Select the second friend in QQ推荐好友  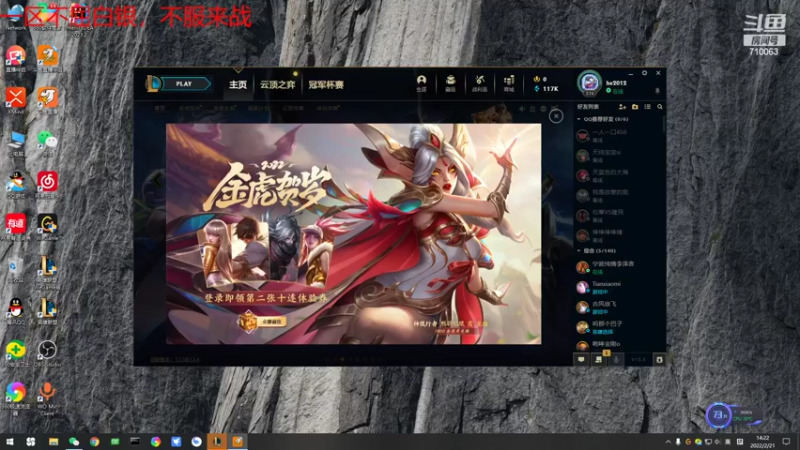tap(619, 155)
